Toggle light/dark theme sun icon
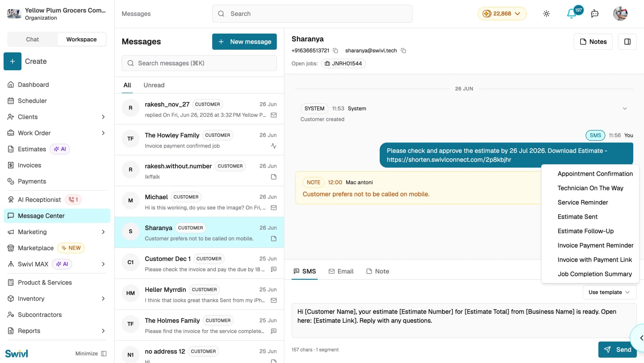 (546, 14)
